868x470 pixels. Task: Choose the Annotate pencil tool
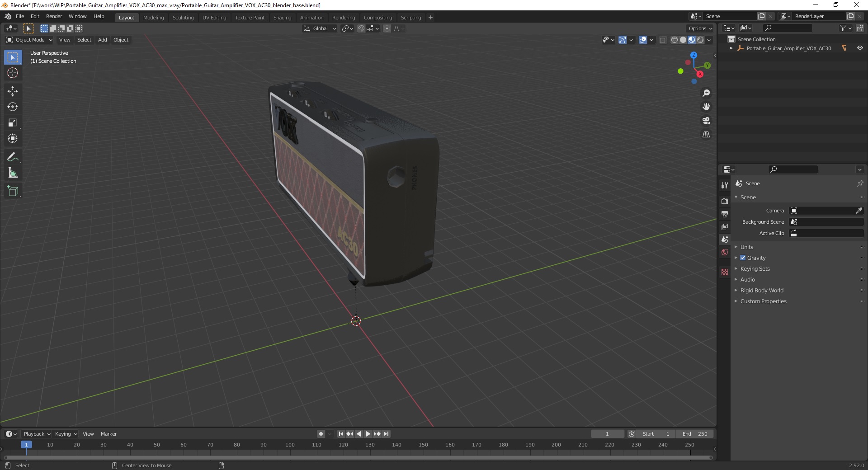13,157
